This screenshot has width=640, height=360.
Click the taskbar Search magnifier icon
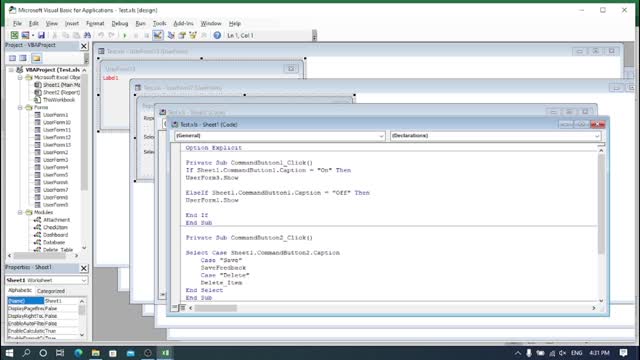26,353
